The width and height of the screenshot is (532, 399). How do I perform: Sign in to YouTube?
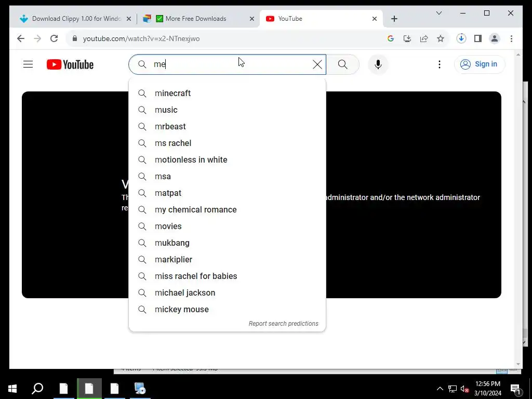pyautogui.click(x=480, y=64)
